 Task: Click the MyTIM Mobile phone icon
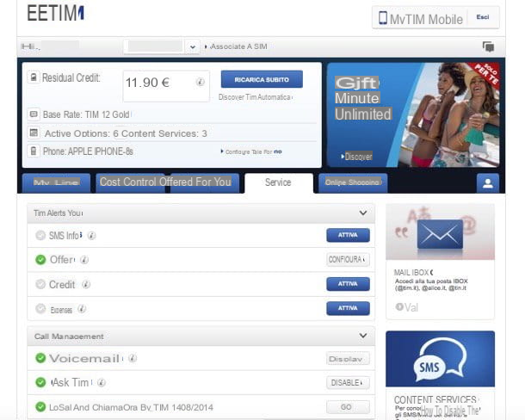click(383, 18)
